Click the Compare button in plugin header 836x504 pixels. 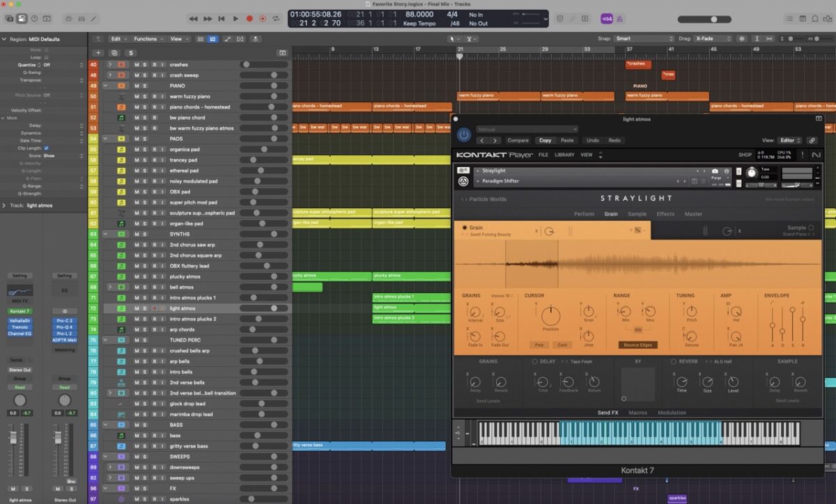[x=518, y=141]
